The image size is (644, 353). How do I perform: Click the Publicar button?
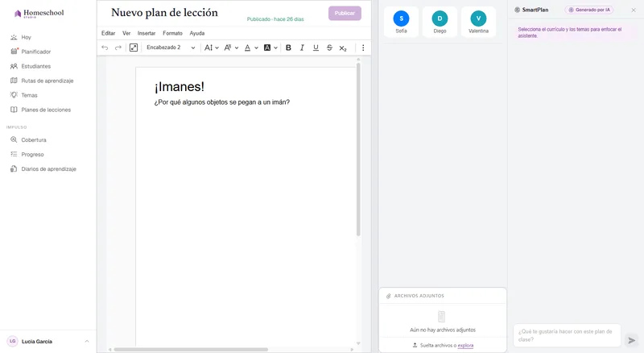click(x=345, y=13)
